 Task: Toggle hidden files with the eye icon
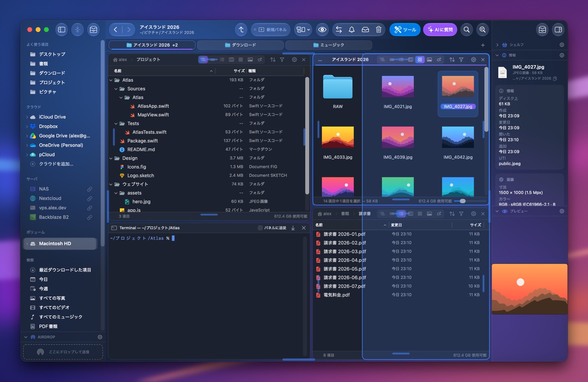pyautogui.click(x=322, y=30)
